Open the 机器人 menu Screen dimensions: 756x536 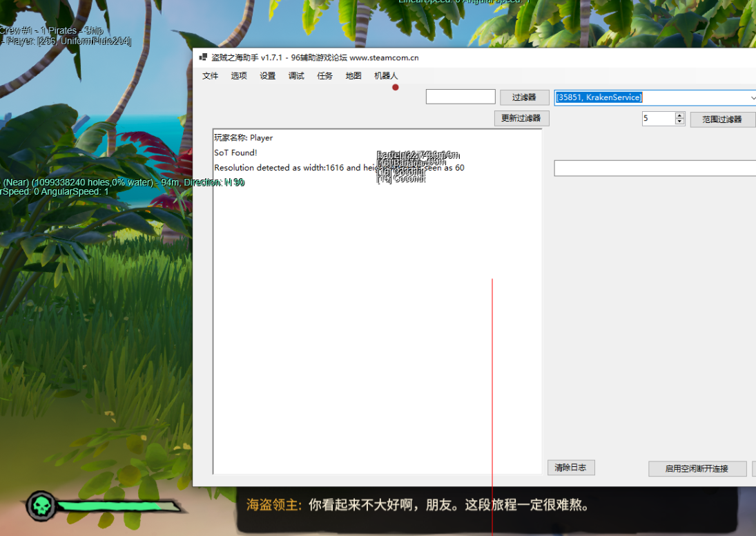point(386,76)
